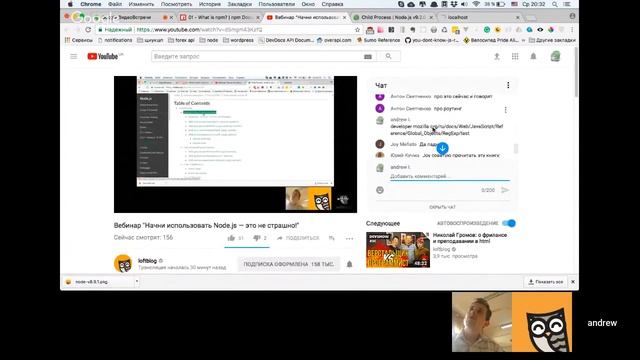Viewport: 640px width, 360px height.
Task: Open the Файл menu
Action: [115, 4]
